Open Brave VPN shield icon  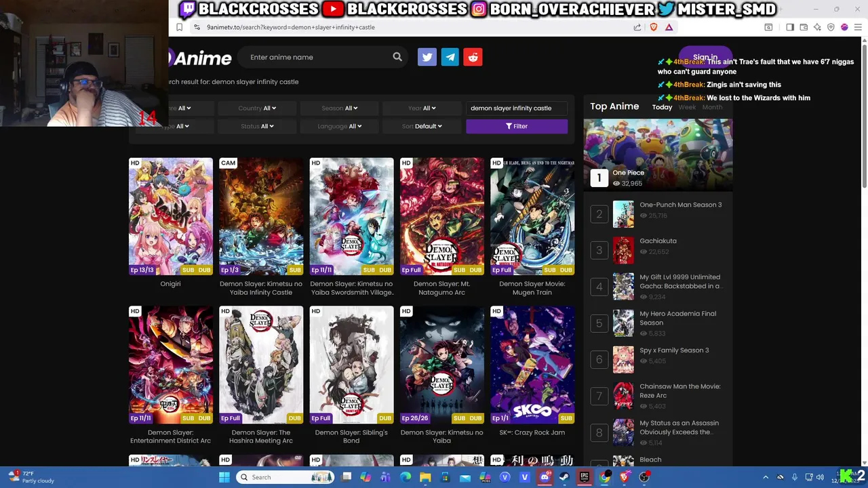pos(831,27)
